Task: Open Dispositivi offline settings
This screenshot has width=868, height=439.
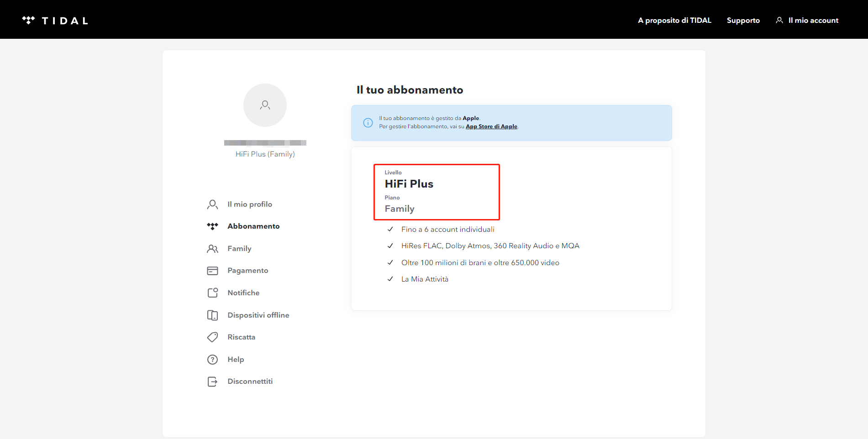Action: [258, 315]
